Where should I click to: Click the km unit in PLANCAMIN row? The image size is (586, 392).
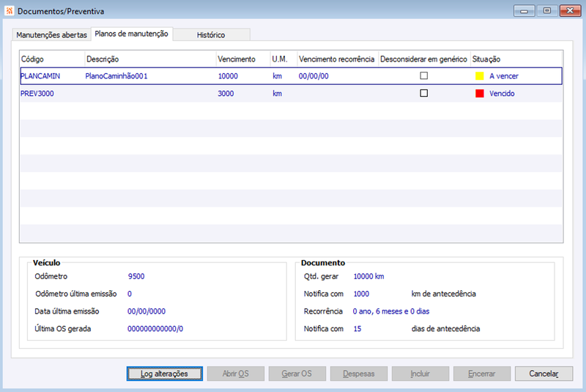click(278, 76)
